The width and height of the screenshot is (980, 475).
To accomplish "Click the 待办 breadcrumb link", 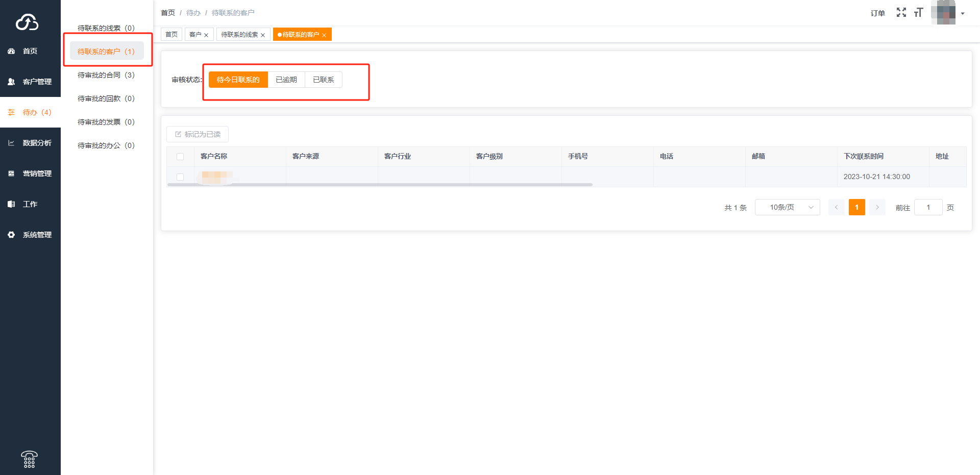I will (193, 13).
